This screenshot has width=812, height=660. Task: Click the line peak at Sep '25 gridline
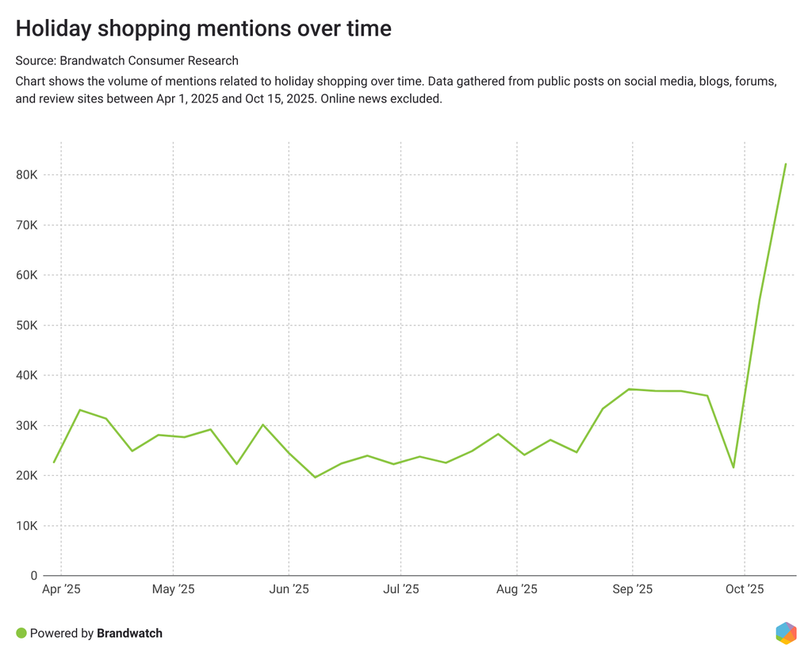[629, 389]
